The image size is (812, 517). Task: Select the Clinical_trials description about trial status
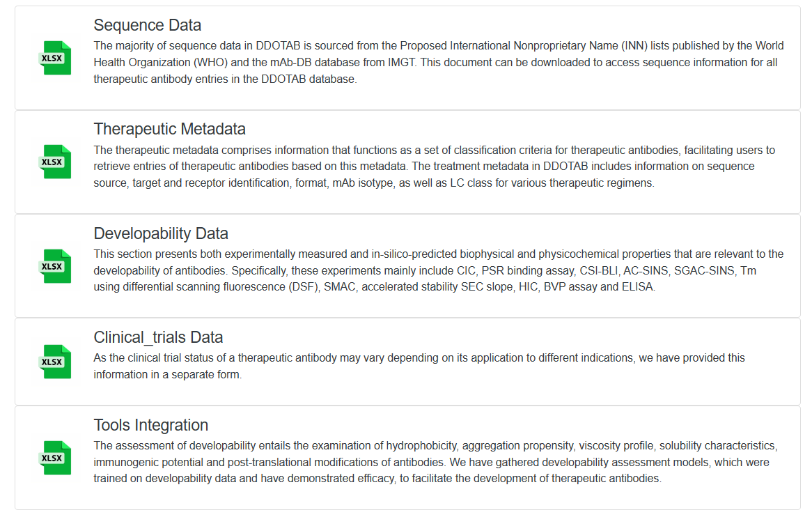point(419,366)
